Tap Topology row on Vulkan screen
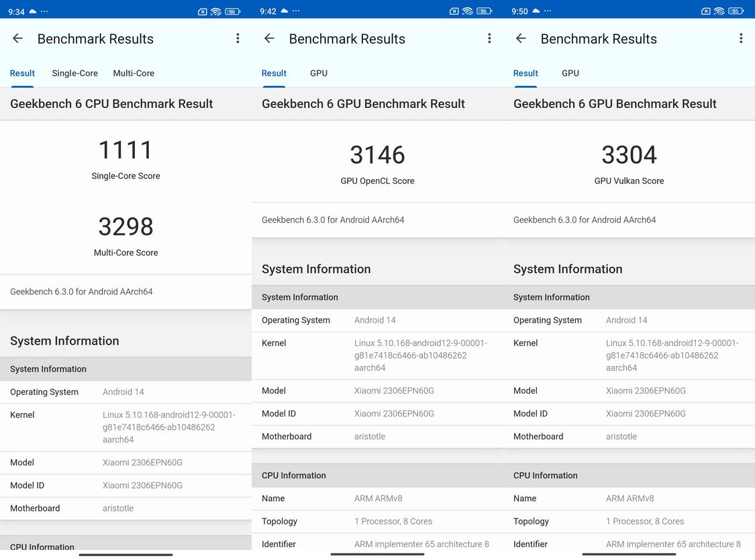Image resolution: width=755 pixels, height=560 pixels. [629, 522]
